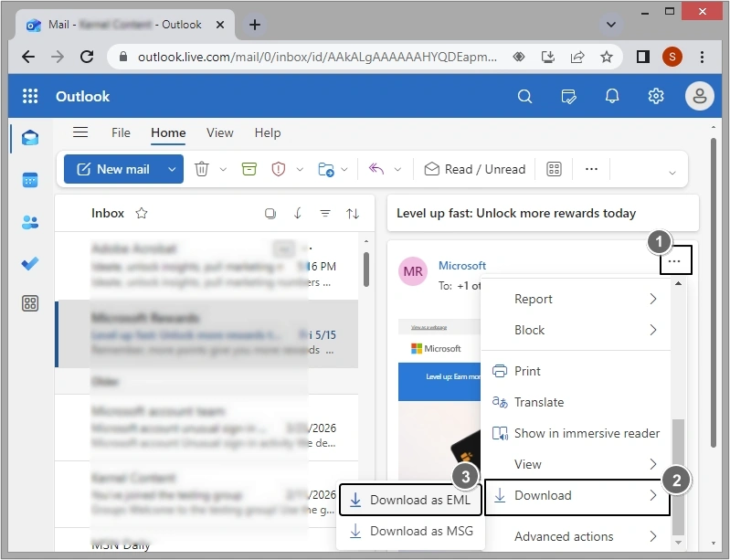Expand the Move to dropdown arrow

[344, 169]
